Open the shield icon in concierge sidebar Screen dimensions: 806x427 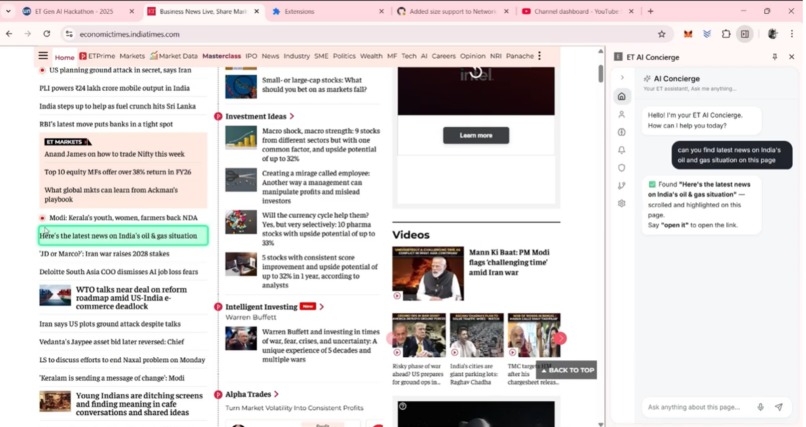pyautogui.click(x=621, y=168)
